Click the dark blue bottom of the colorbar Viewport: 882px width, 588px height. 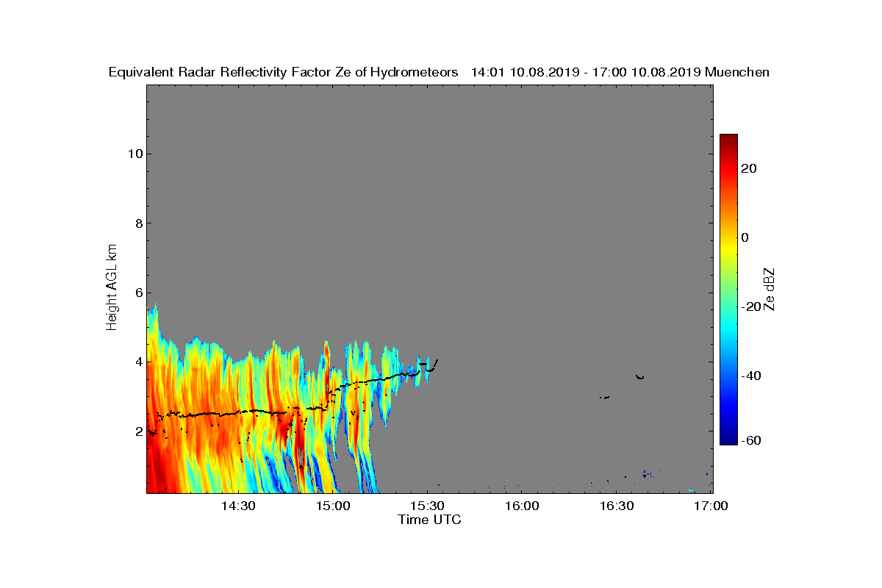728,440
